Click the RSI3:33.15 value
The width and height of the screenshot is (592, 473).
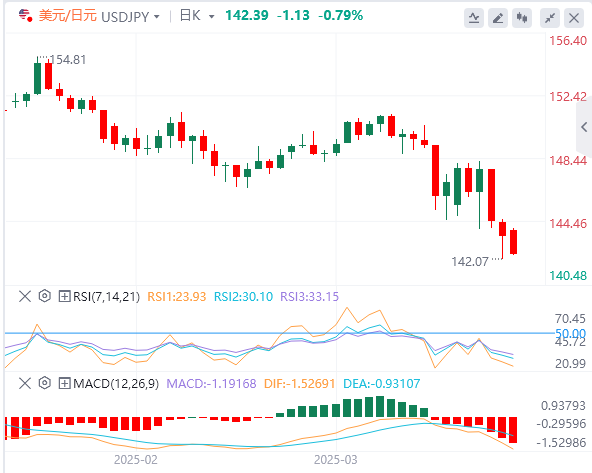(309, 297)
